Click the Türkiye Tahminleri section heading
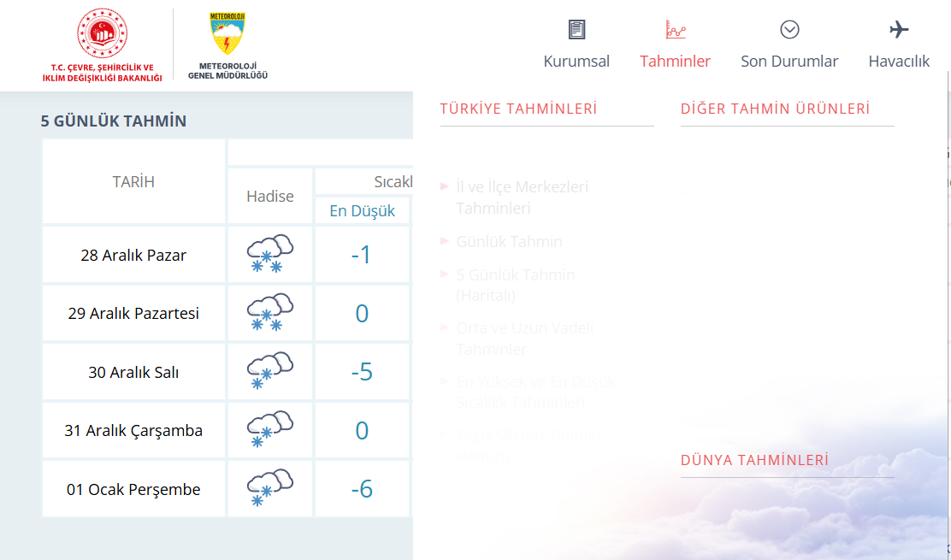Image resolution: width=951 pixels, height=560 pixels. pos(518,109)
